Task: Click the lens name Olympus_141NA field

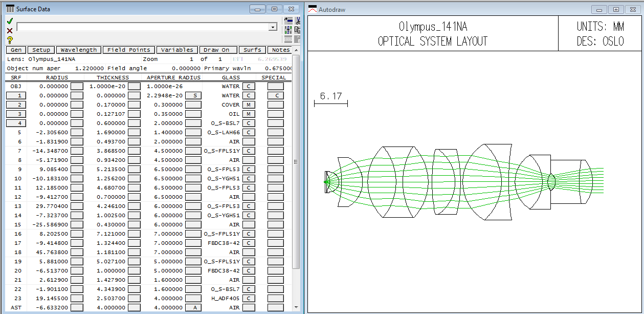Action: pyautogui.click(x=53, y=59)
